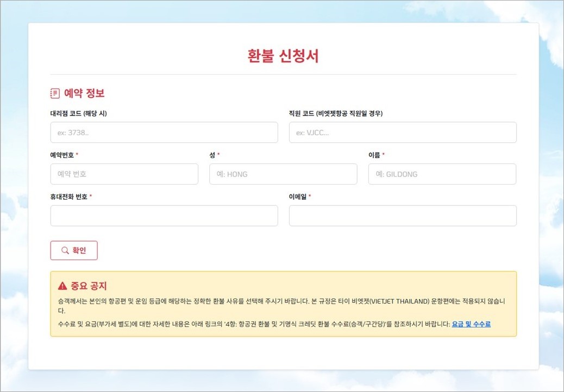Click the 성 (last name) input field
This screenshot has width=564, height=392.
pyautogui.click(x=283, y=174)
